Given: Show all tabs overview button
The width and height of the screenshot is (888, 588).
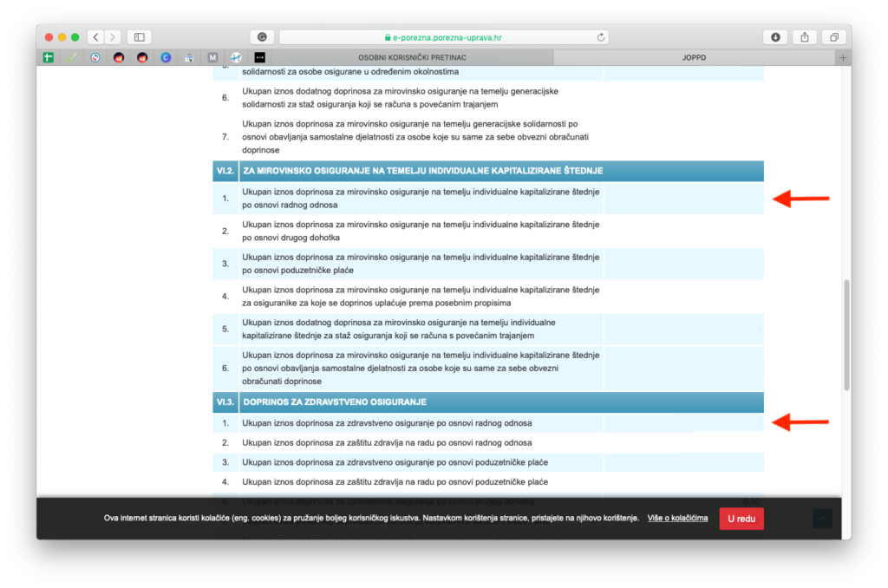Looking at the screenshot, I should click(x=833, y=37).
